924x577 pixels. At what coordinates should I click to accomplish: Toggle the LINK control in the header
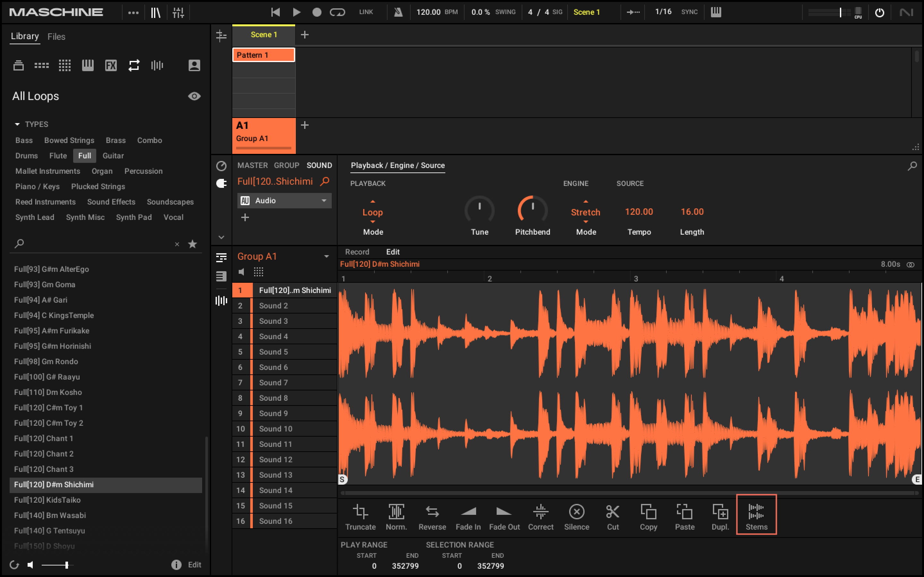[x=366, y=12]
